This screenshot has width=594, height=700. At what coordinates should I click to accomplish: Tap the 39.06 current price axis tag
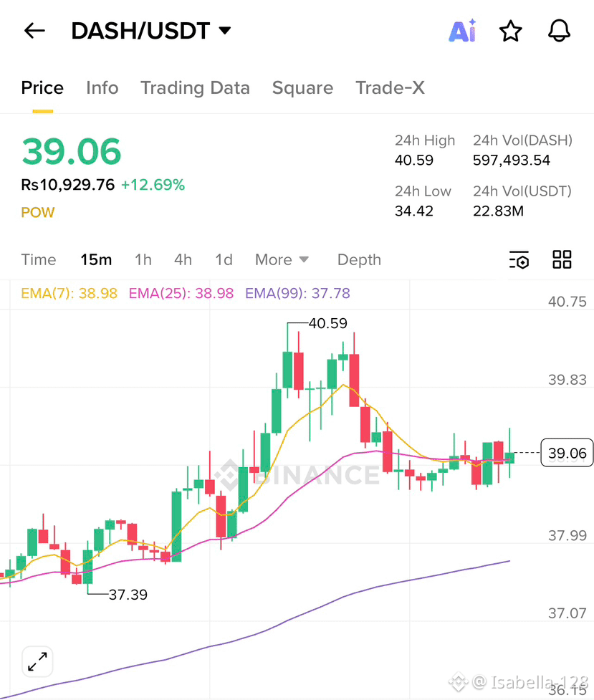(567, 453)
